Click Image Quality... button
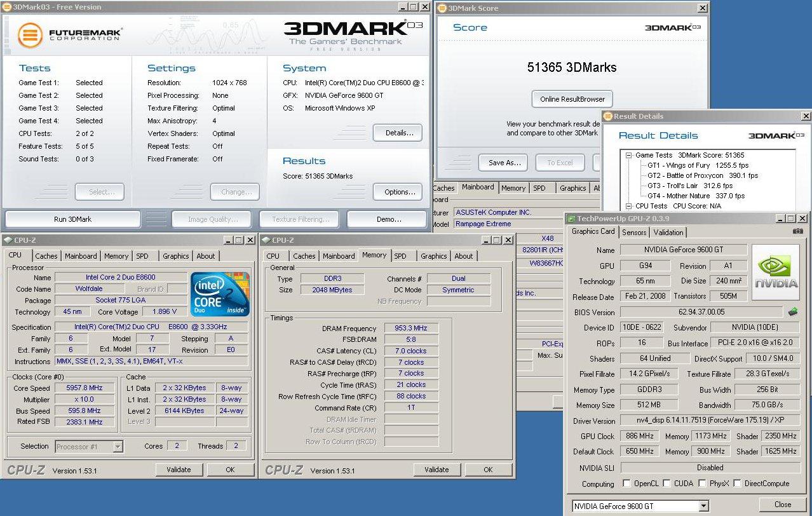The height and width of the screenshot is (516, 812). point(211,219)
